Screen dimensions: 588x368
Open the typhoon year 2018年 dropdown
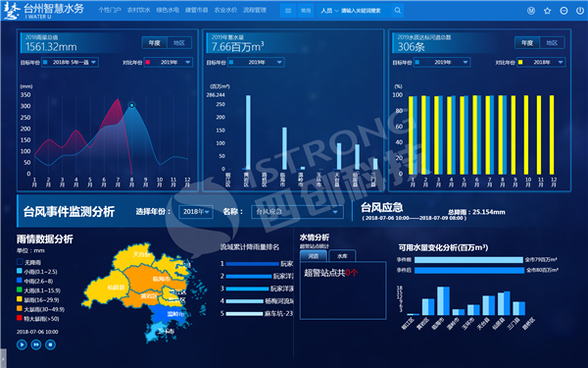196,212
